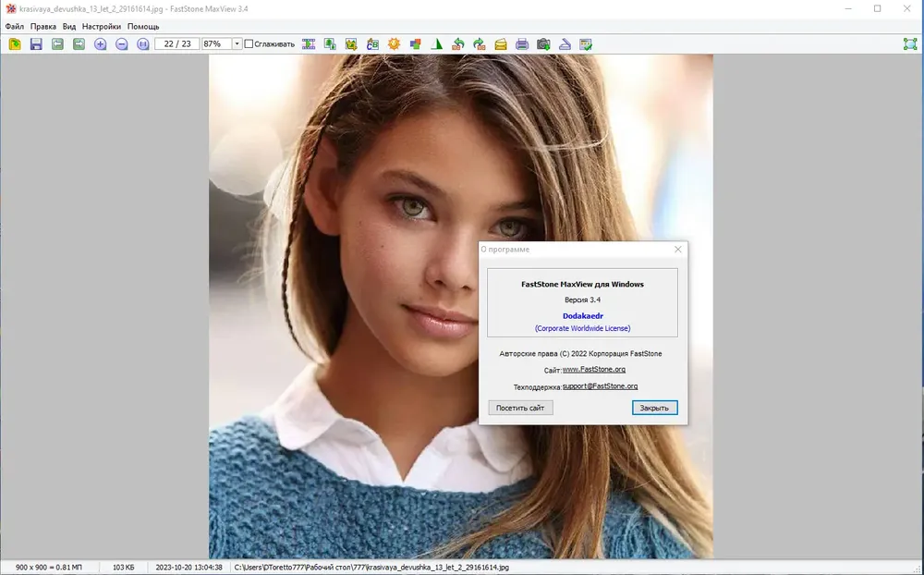
Task: Start the slideshow from the filmstrip icon
Action: (x=309, y=44)
